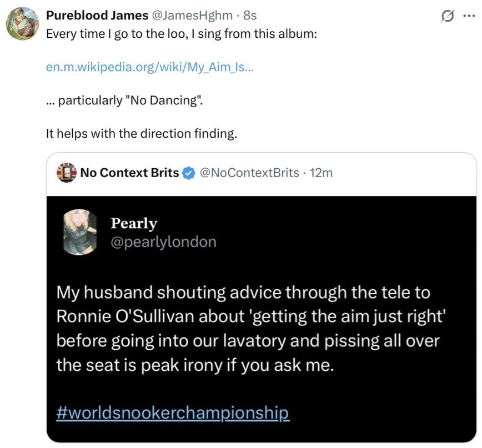Open the #worldsnookerchampionship hashtag
The width and height of the screenshot is (482, 448).
(x=173, y=412)
